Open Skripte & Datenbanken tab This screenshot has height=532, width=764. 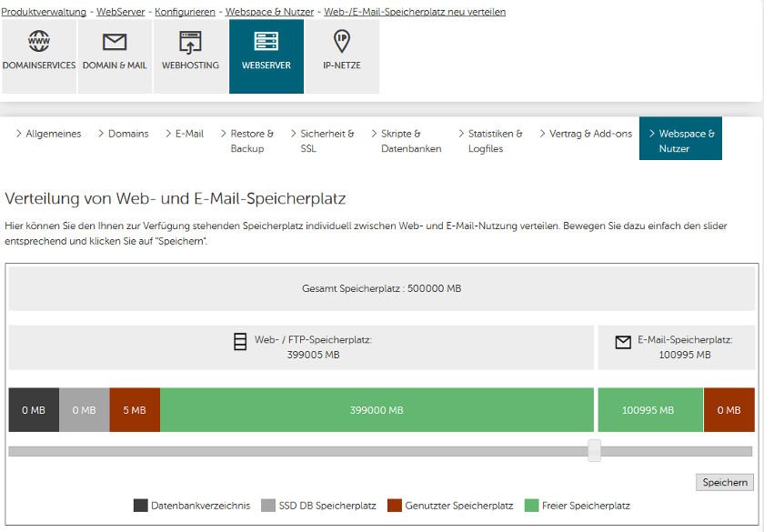tap(406, 141)
